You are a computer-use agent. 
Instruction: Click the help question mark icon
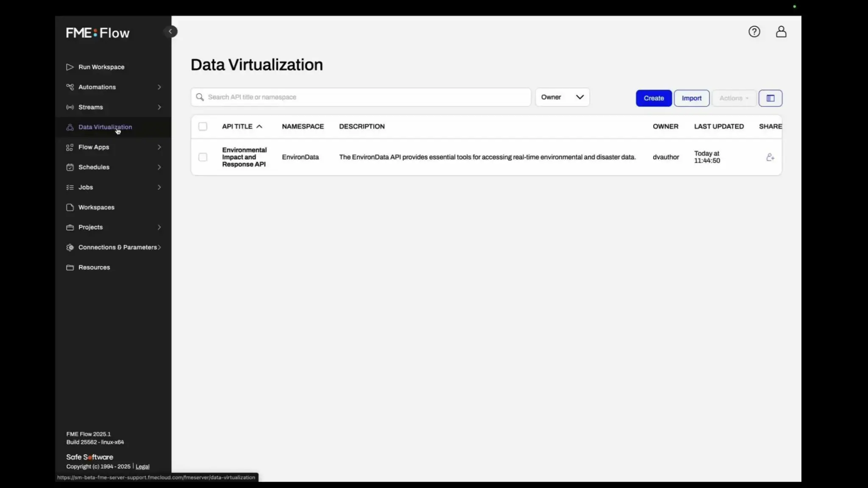coord(754,32)
